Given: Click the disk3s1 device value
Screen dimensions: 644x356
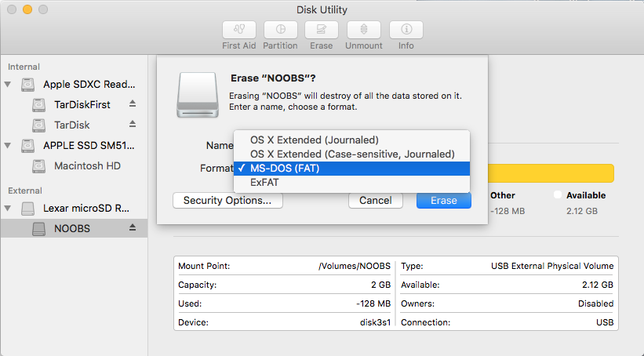Looking at the screenshot, I should (376, 322).
